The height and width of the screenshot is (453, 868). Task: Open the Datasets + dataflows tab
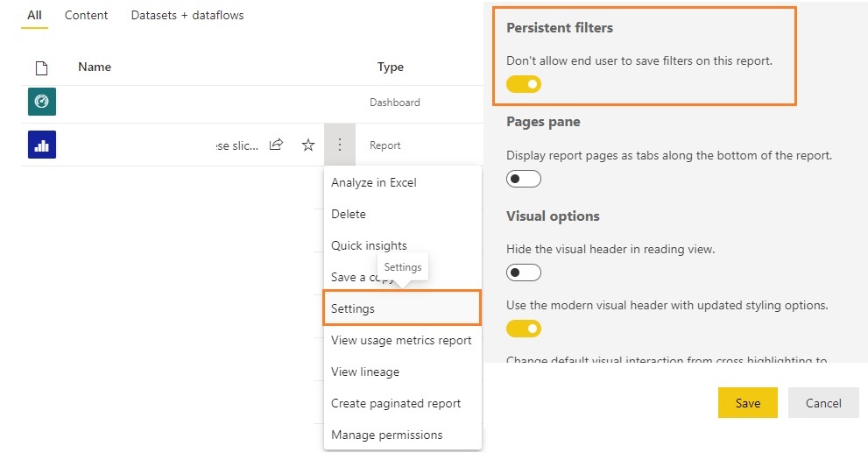pos(187,15)
